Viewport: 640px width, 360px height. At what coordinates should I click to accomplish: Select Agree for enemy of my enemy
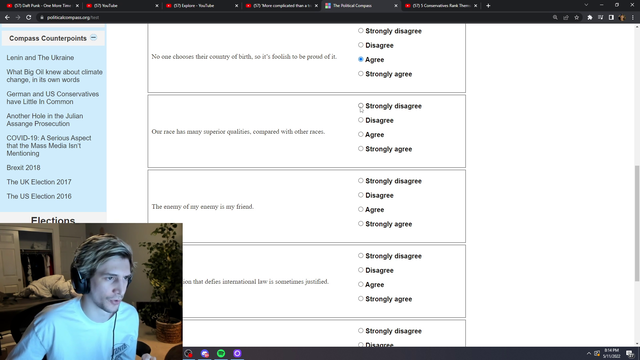point(360,209)
